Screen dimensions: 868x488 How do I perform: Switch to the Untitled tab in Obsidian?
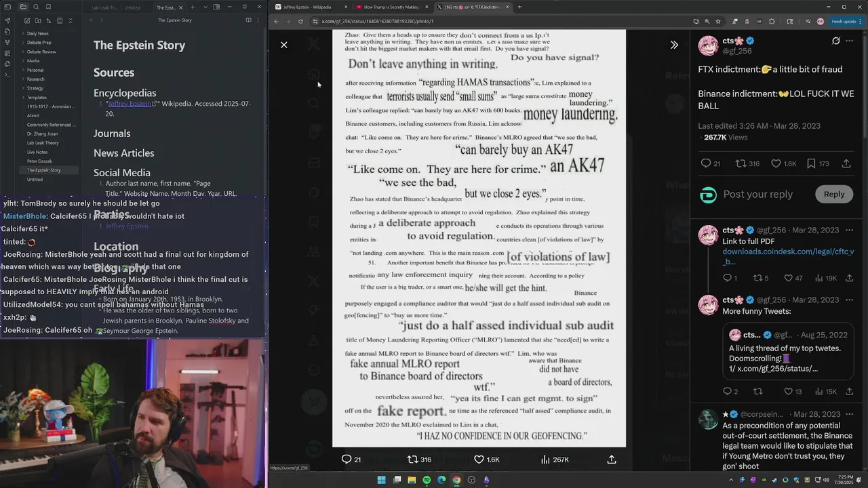click(134, 7)
